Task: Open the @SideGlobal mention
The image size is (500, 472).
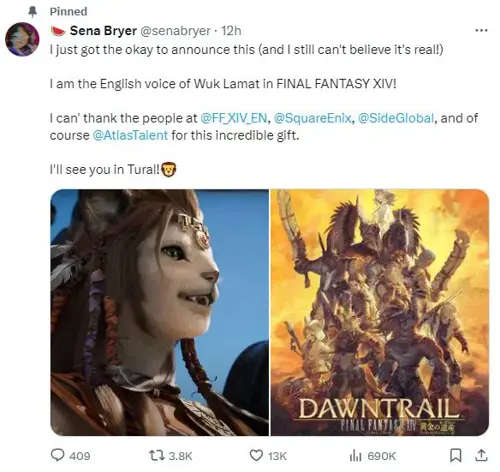Action: click(396, 118)
